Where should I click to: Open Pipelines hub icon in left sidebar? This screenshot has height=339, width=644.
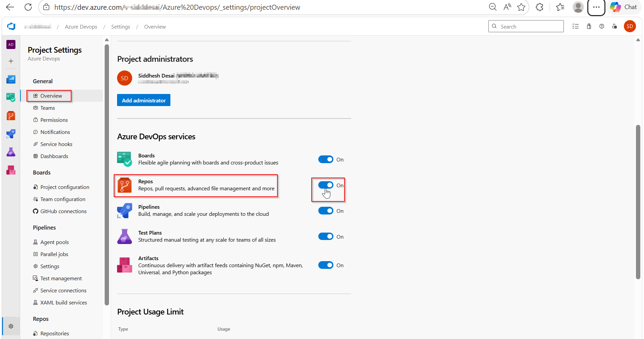pyautogui.click(x=11, y=134)
